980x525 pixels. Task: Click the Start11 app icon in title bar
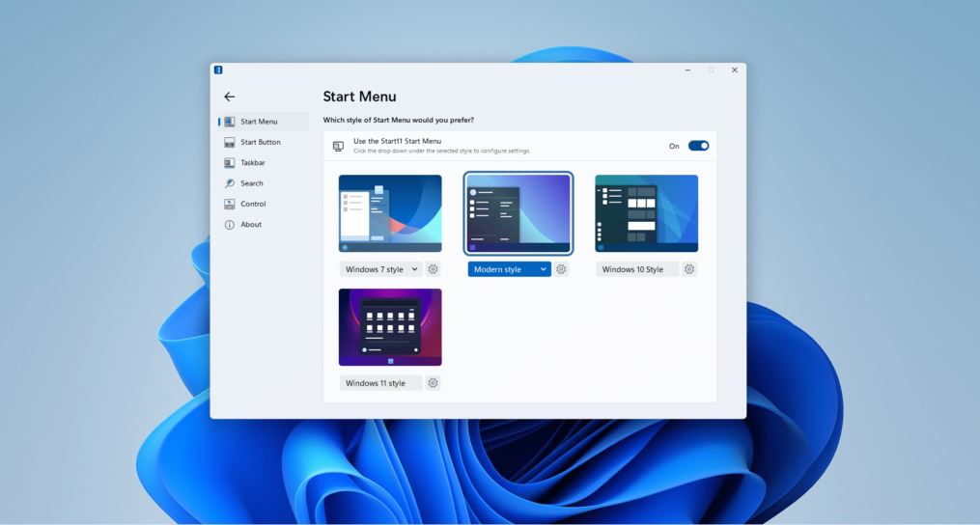pos(218,70)
